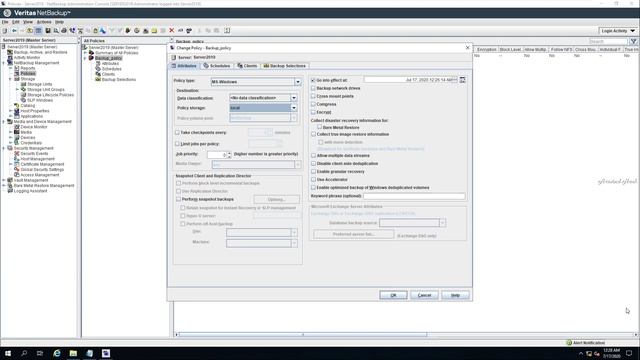Open Certificate Management tree item
The height and width of the screenshot is (360, 640).
click(x=42, y=164)
